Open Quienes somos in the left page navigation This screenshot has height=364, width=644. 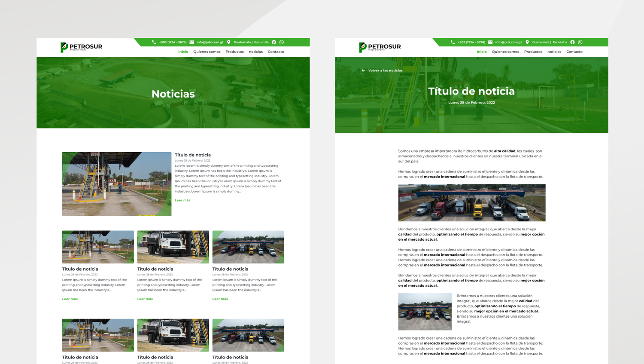(207, 52)
